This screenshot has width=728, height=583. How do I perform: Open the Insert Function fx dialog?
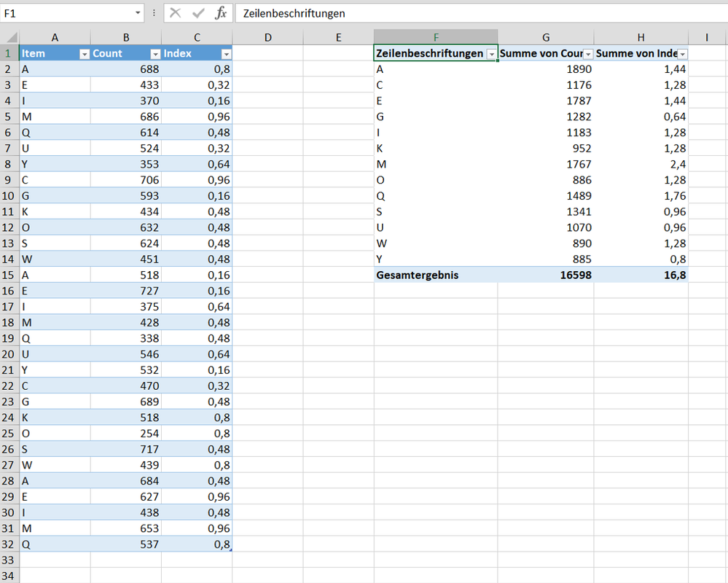tap(221, 13)
